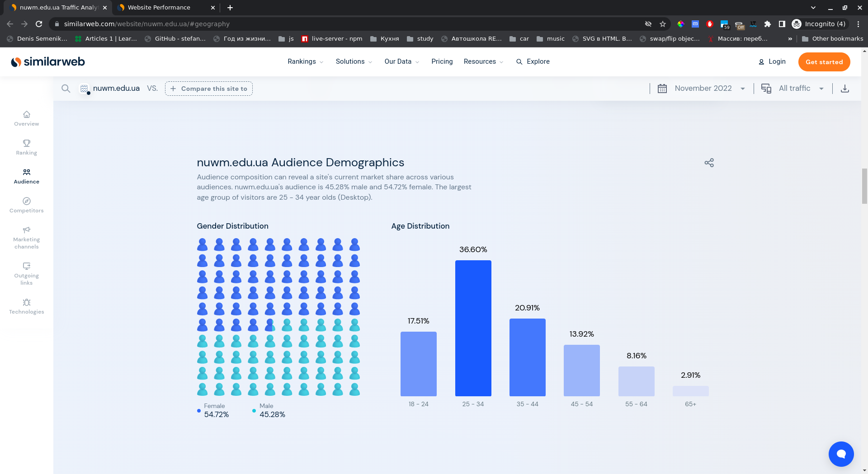Image resolution: width=868 pixels, height=474 pixels.
Task: Open Marketing channels in the sidebar
Action: (x=26, y=238)
